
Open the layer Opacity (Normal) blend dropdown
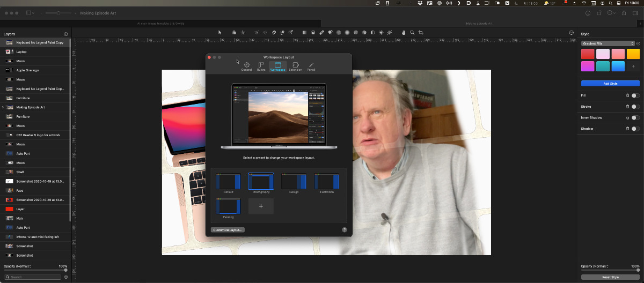pos(18,266)
